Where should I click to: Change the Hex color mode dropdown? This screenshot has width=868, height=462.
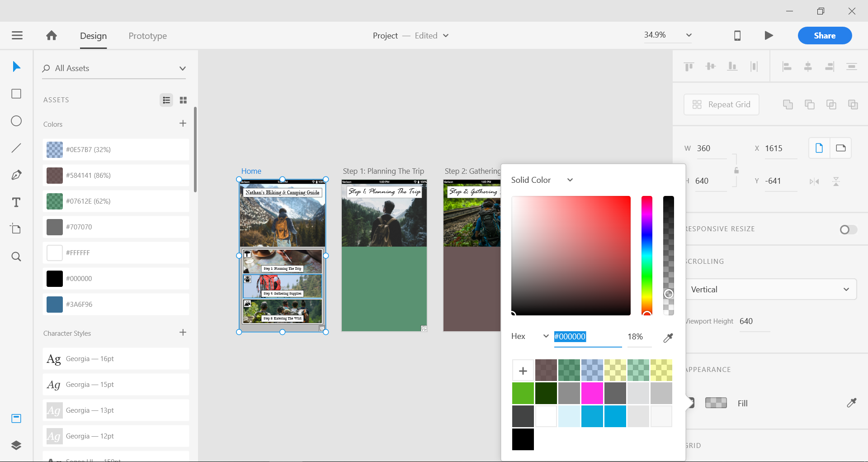point(546,336)
